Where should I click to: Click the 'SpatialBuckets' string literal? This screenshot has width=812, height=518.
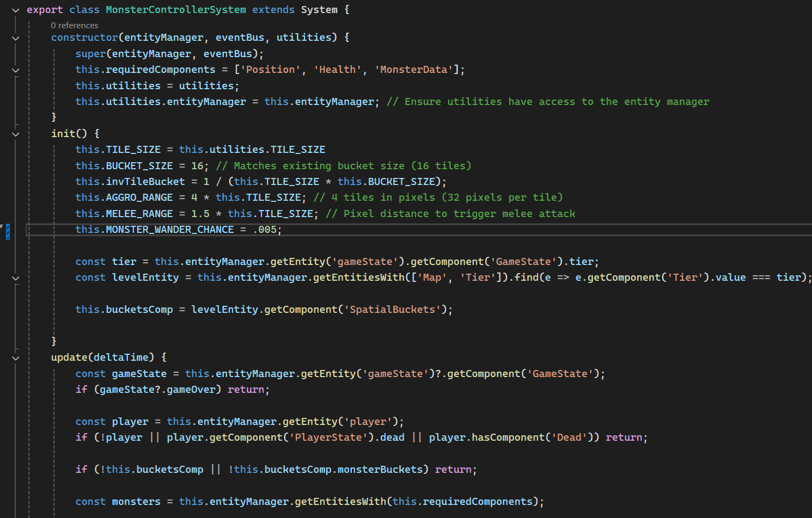click(392, 310)
